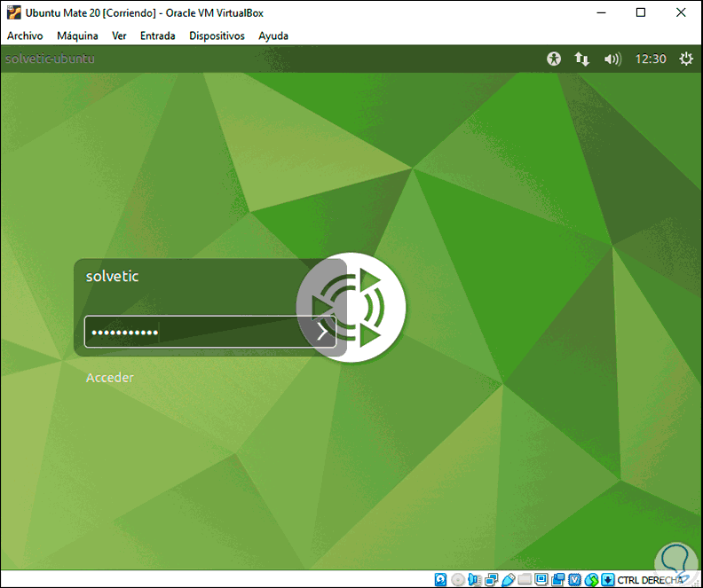Image resolution: width=703 pixels, height=588 pixels.
Task: Click the optical disc status icon
Action: pos(458,580)
